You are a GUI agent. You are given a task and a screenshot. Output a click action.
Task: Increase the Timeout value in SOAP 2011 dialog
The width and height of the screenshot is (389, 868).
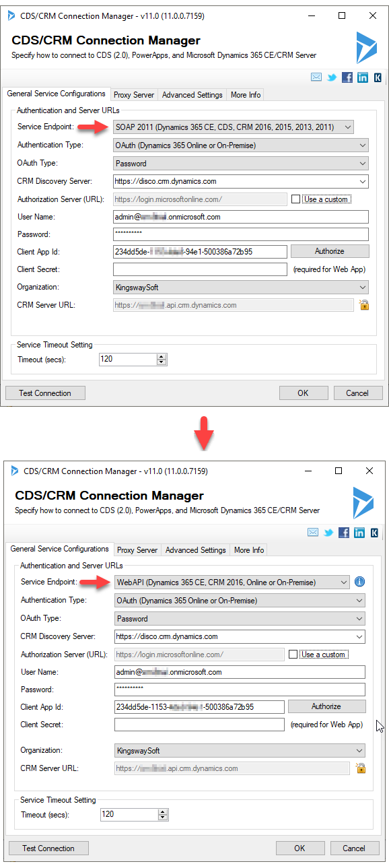point(162,357)
